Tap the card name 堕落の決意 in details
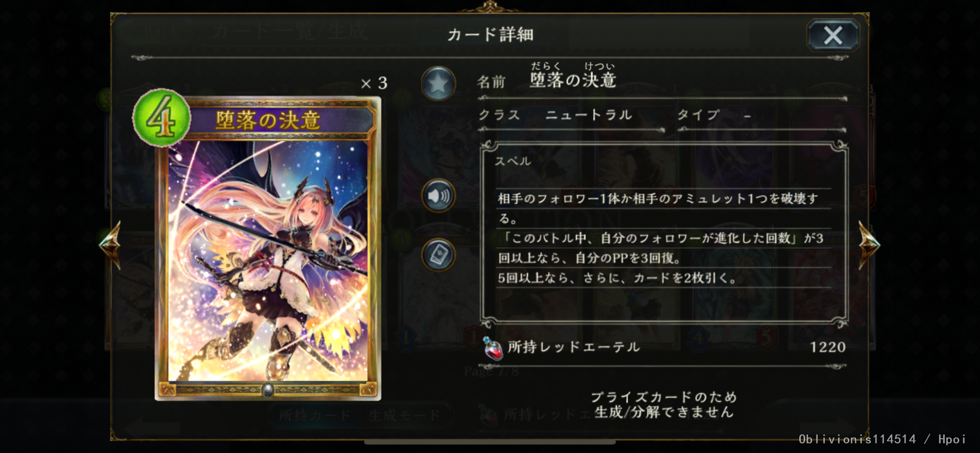The width and height of the screenshot is (980, 453). [x=573, y=80]
